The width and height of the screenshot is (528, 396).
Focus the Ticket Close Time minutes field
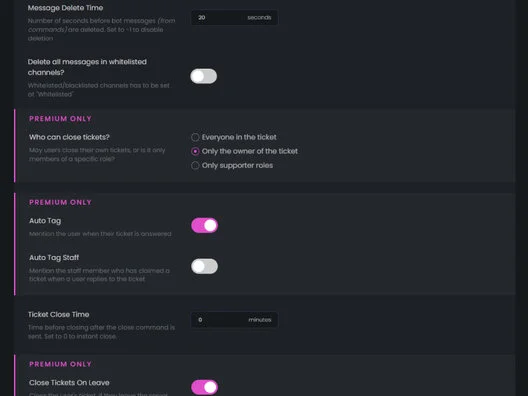234,320
